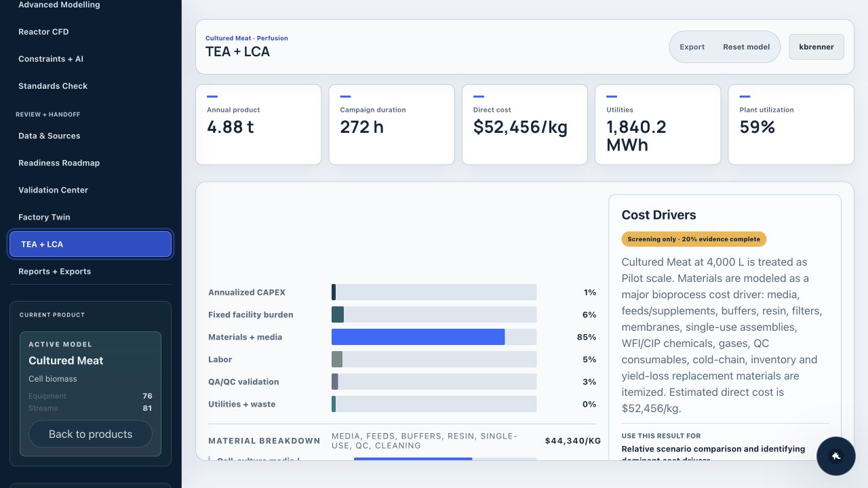Click the MATERIAL BREAKDOWN label
868x488 pixels.
pos(264,441)
